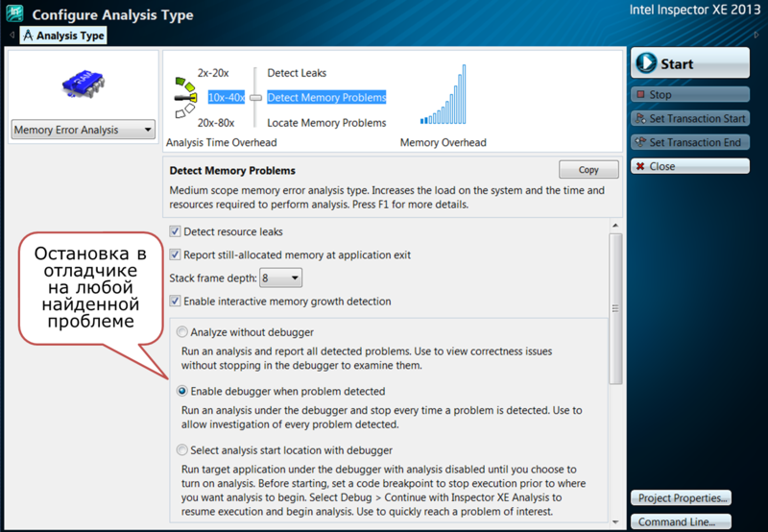Toggle Detect resource leaks checkbox
Screen dimensions: 768x532
[175, 231]
